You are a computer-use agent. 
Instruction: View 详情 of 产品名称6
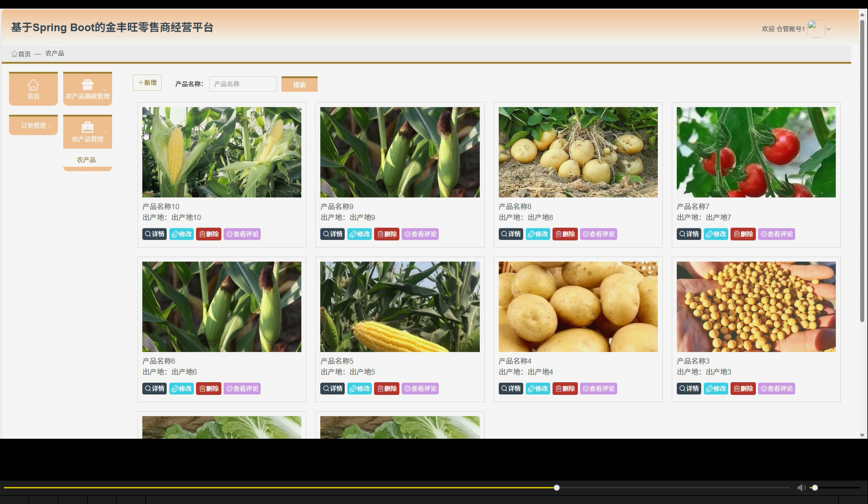coord(155,389)
